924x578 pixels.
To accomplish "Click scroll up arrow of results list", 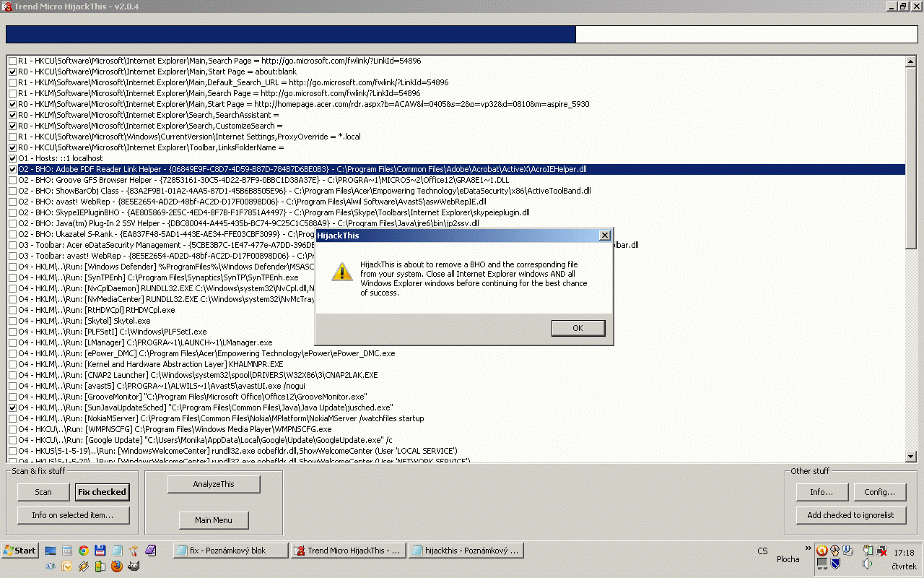I will (910, 62).
